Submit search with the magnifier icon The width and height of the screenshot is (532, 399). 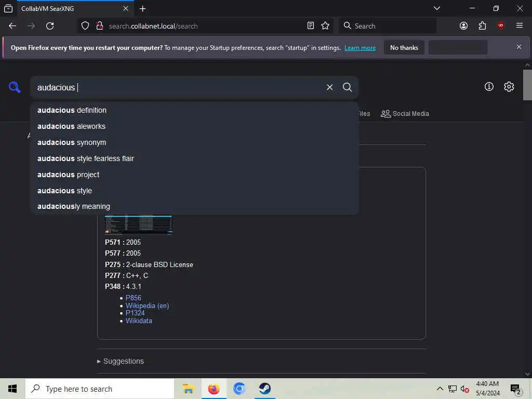(347, 87)
